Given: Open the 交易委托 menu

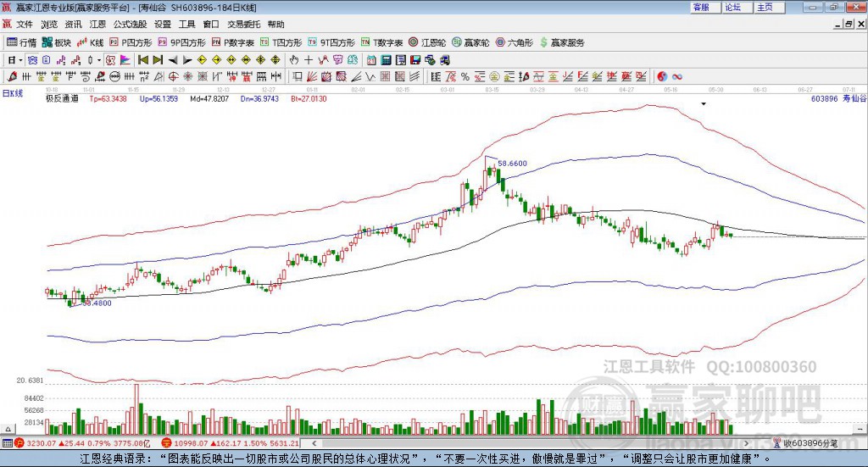Looking at the screenshot, I should [243, 25].
